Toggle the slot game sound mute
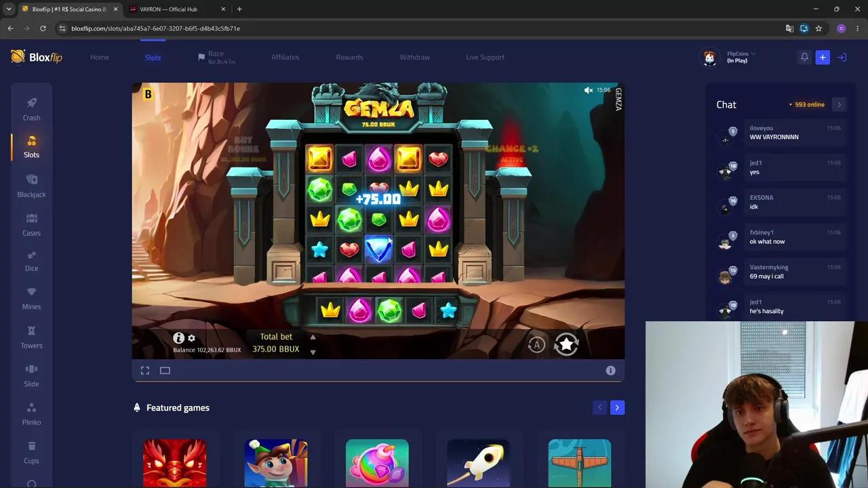Screen dimensions: 868x488 [589, 90]
